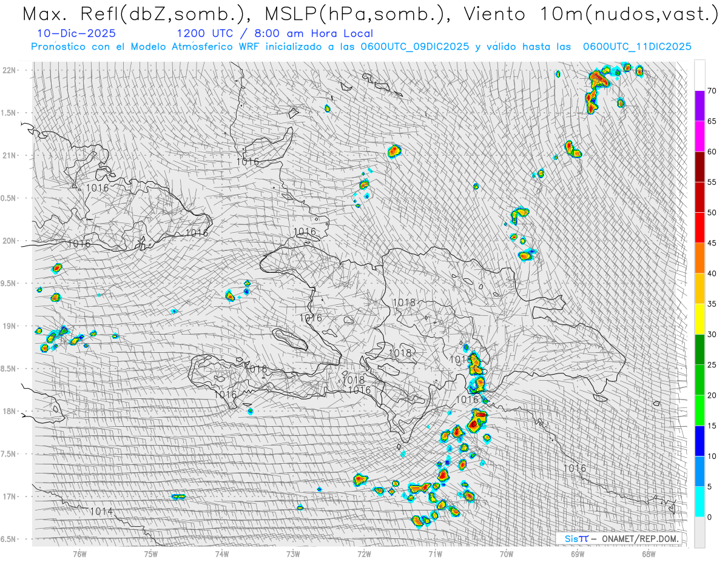Click the colorbar scale value "35"

point(713,304)
